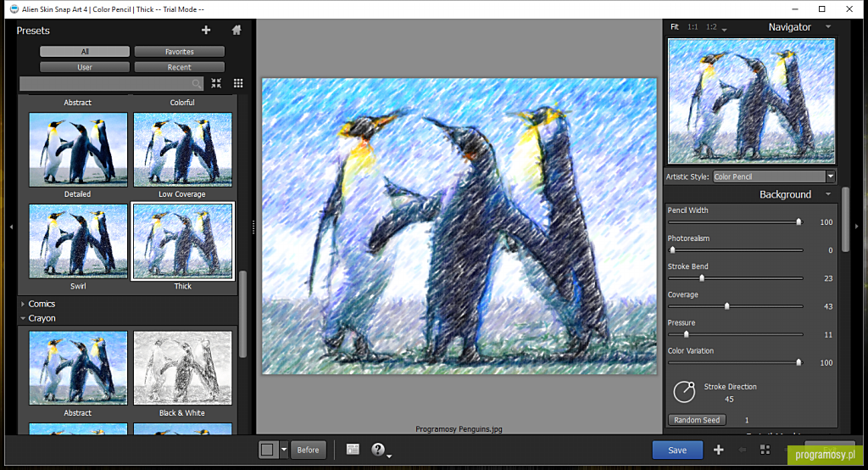Click the Alien Skin title bar icon
The height and width of the screenshot is (470, 868).
[x=14, y=8]
